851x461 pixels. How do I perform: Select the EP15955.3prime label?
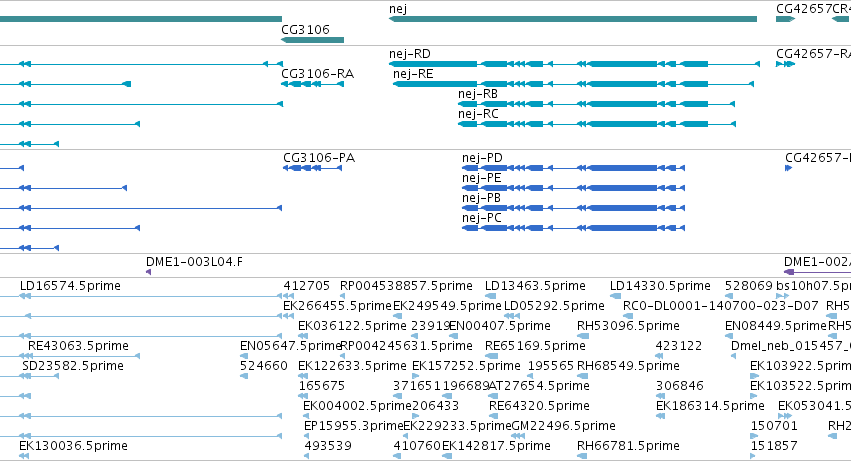click(x=354, y=426)
